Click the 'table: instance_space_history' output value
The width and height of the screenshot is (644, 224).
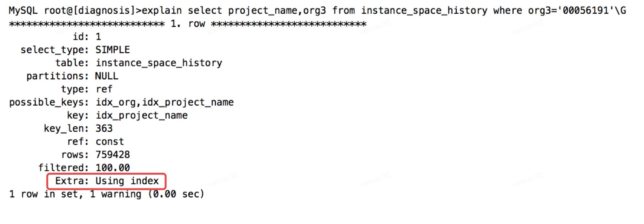coord(159,63)
